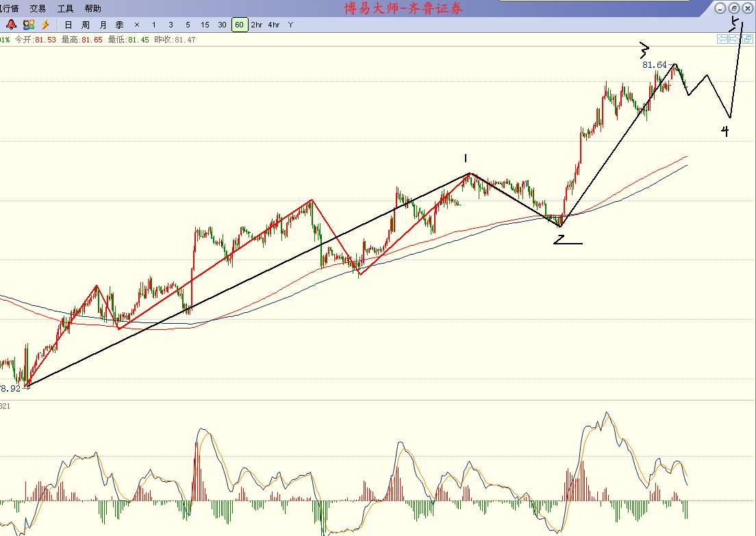Open the two-people users icon
Viewport: 756px width, 536px height.
pos(29,25)
